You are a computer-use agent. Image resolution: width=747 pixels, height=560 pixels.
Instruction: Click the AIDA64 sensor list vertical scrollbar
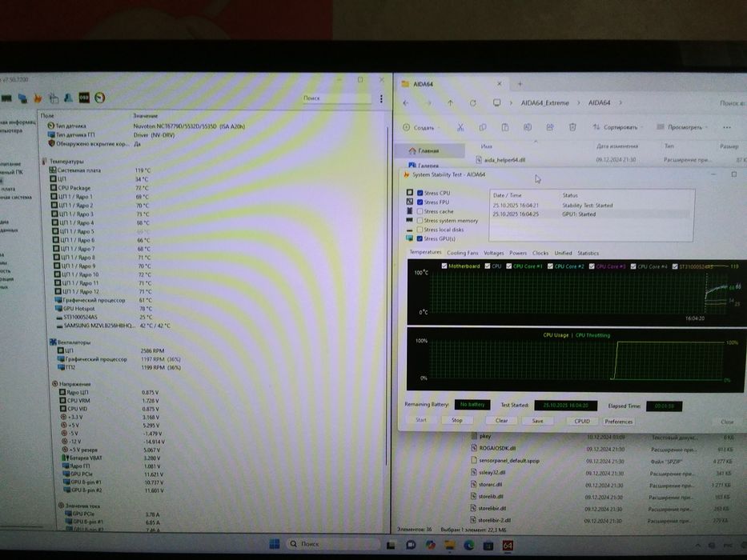click(387, 295)
